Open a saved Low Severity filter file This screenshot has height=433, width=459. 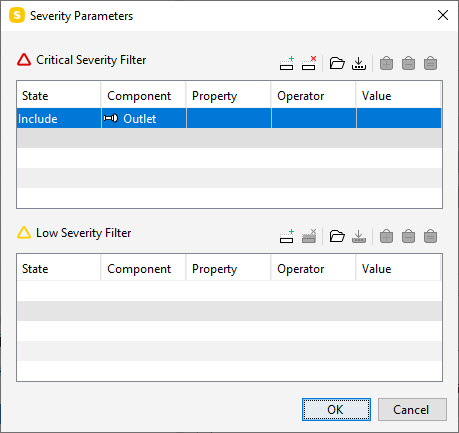[337, 236]
